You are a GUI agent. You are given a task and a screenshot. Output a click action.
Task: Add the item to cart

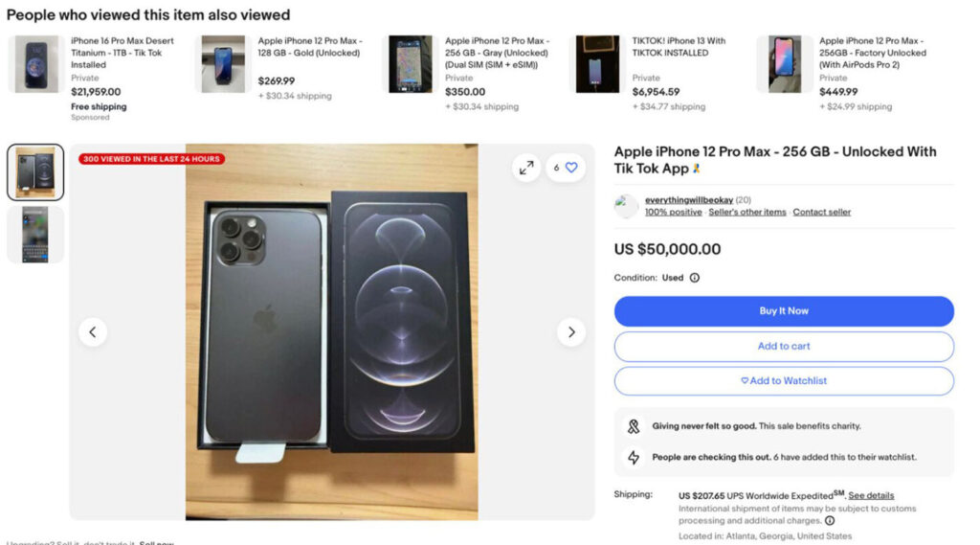[x=784, y=347]
